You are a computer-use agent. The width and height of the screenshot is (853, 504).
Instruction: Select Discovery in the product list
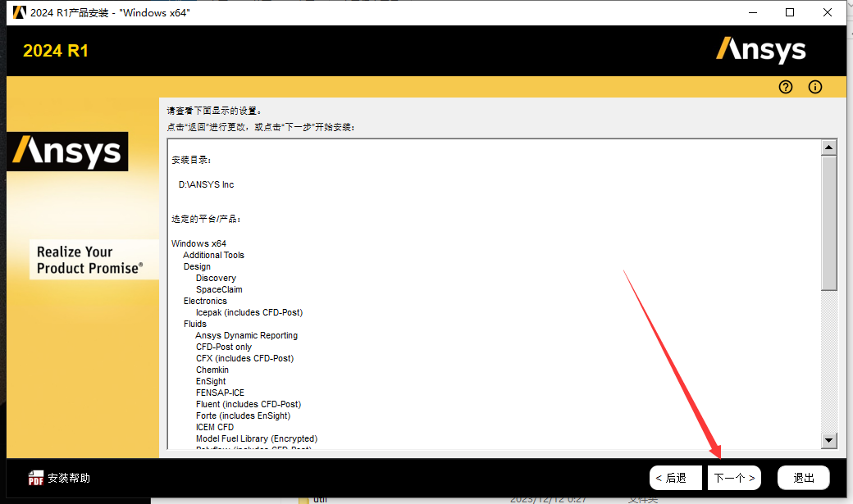tap(216, 278)
